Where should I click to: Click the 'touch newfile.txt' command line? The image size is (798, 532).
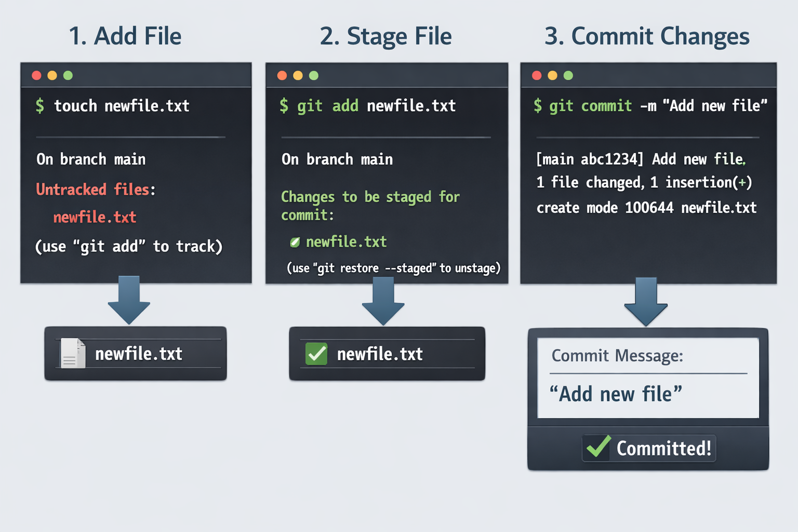coord(112,105)
